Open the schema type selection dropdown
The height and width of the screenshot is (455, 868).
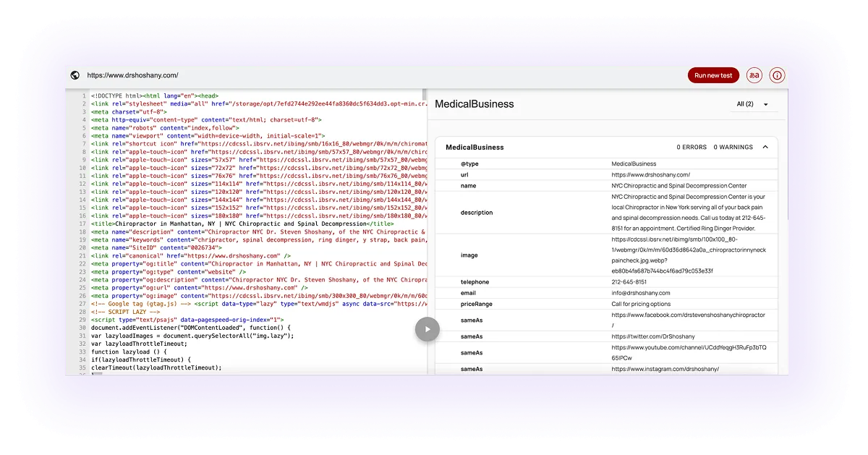751,103
